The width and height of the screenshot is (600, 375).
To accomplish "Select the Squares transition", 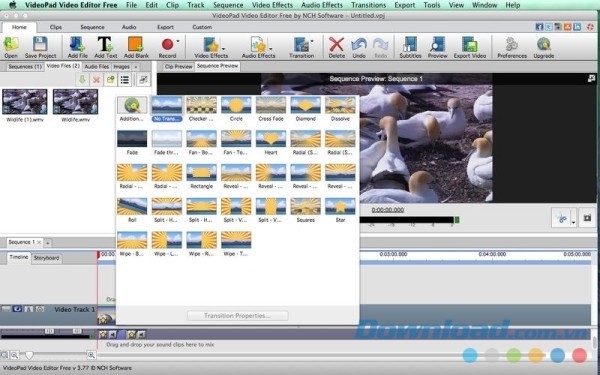I will [305, 210].
